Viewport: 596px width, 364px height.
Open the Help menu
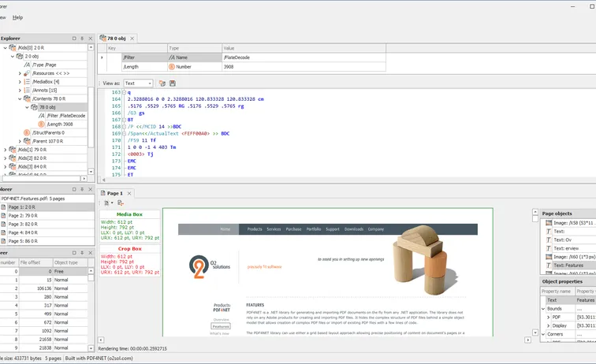coord(17,17)
